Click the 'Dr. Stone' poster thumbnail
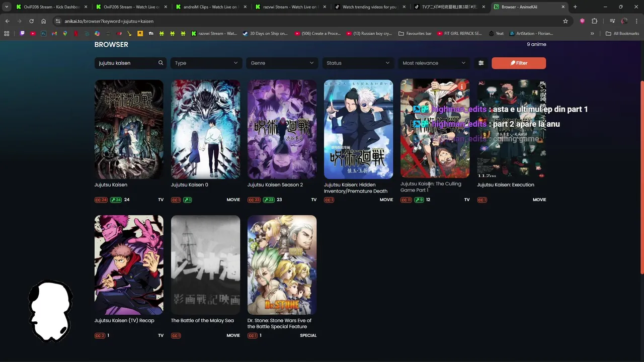644x362 pixels. (x=282, y=265)
